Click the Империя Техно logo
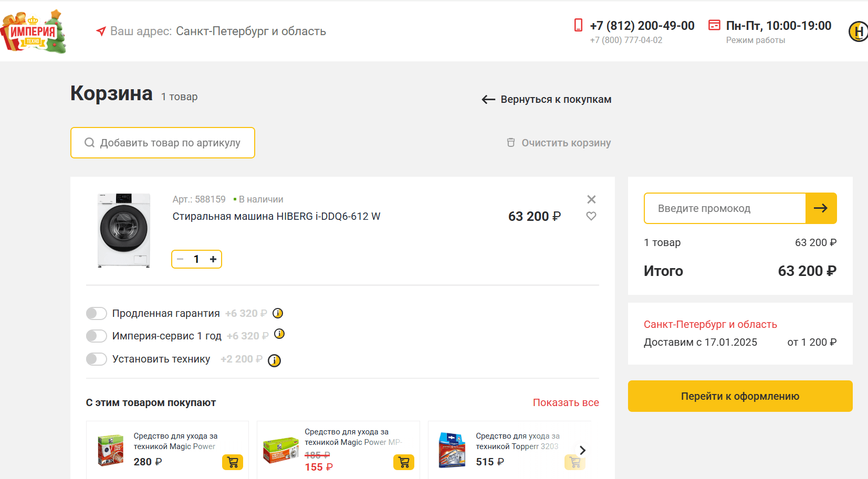The image size is (868, 479). coord(34,31)
